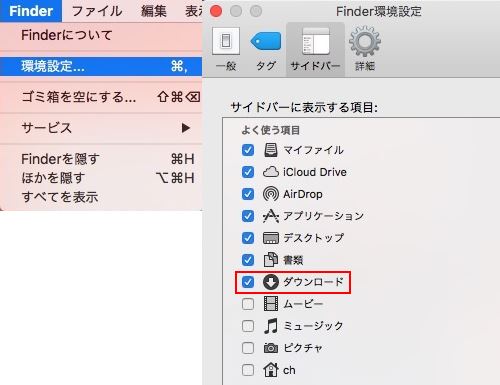
Task: Click the ピクチャ label text
Action: tap(303, 348)
